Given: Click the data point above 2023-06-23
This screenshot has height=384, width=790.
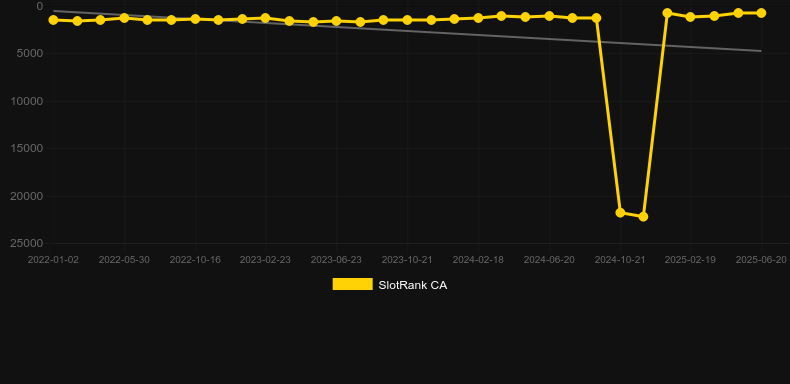Looking at the screenshot, I should point(337,21).
